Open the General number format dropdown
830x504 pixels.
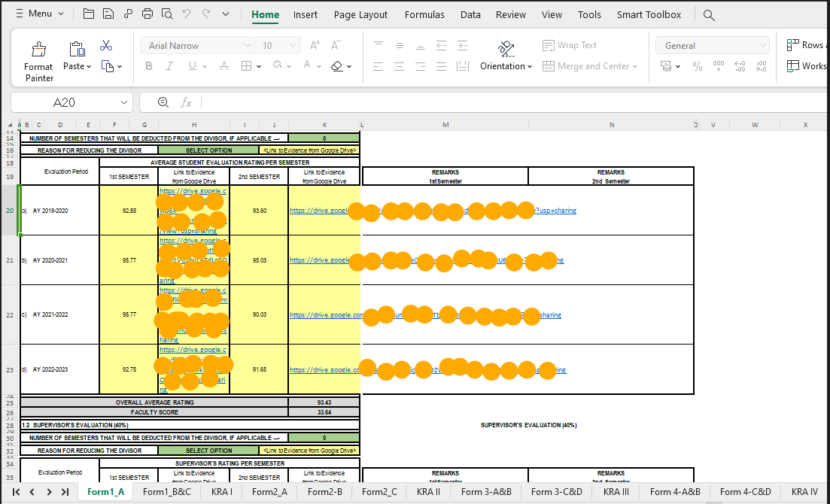[763, 46]
